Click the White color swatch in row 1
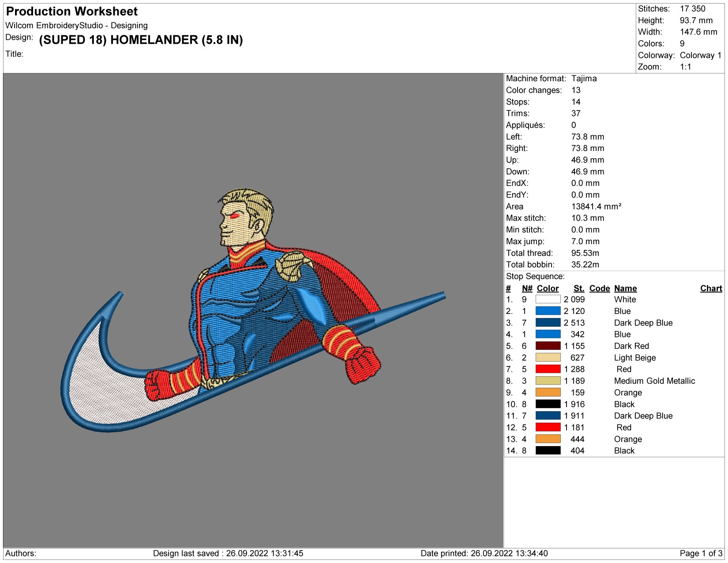This screenshot has height=563, width=728. pos(548,299)
